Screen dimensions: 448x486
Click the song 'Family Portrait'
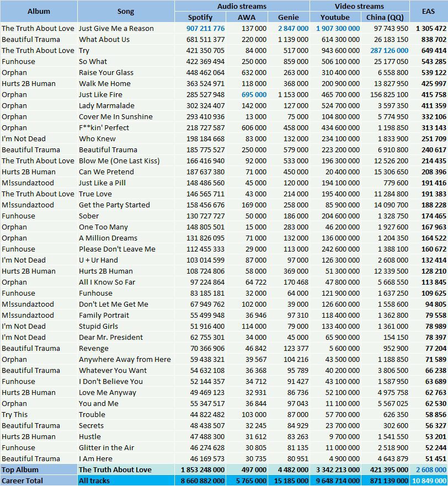click(104, 316)
